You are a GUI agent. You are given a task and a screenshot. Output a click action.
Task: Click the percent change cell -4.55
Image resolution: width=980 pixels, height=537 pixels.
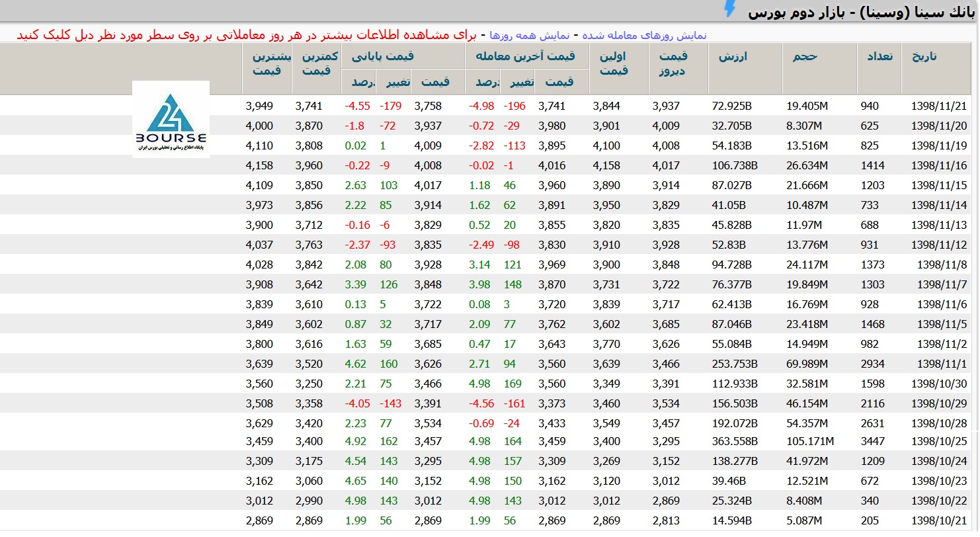point(356,106)
